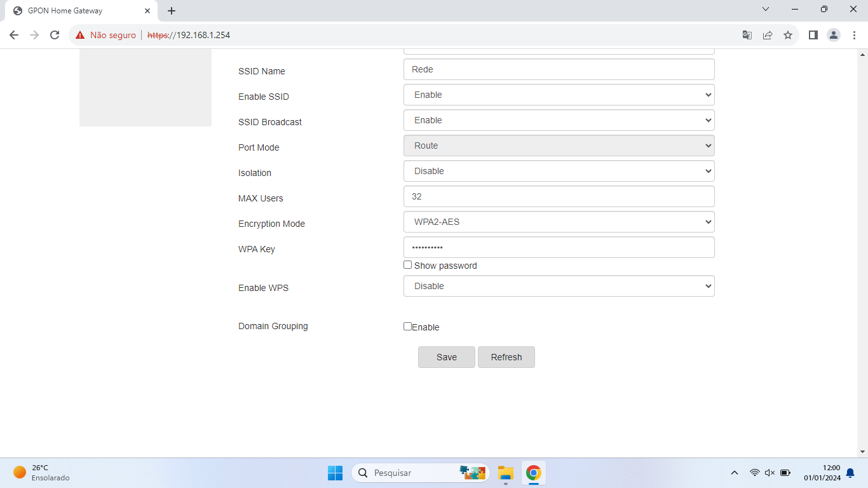Open the Chrome three-dot menu
Viewport: 868px width, 488px height.
[x=854, y=35]
